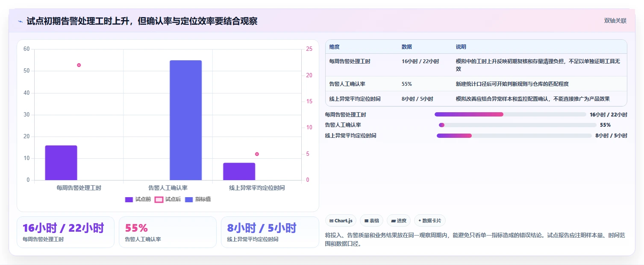Viewport: 644px width, 265px height.
Task: Click table row label 每周告警处理工时
Action: click(x=350, y=61)
